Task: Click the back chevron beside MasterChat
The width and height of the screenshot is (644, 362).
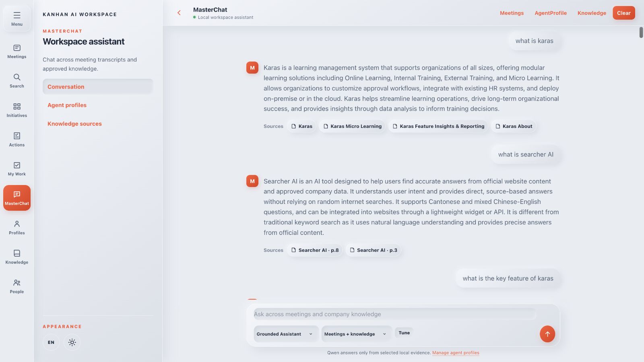Action: click(x=179, y=13)
